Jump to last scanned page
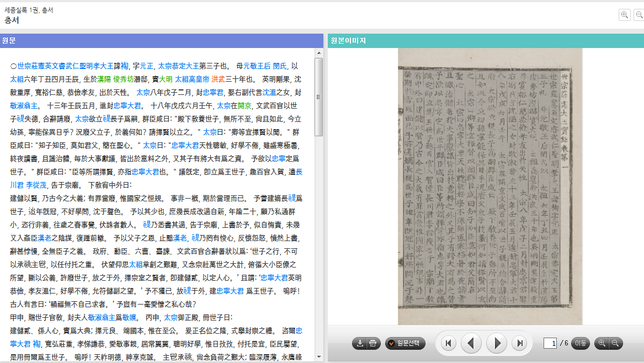This screenshot has width=644, height=363. 519,344
